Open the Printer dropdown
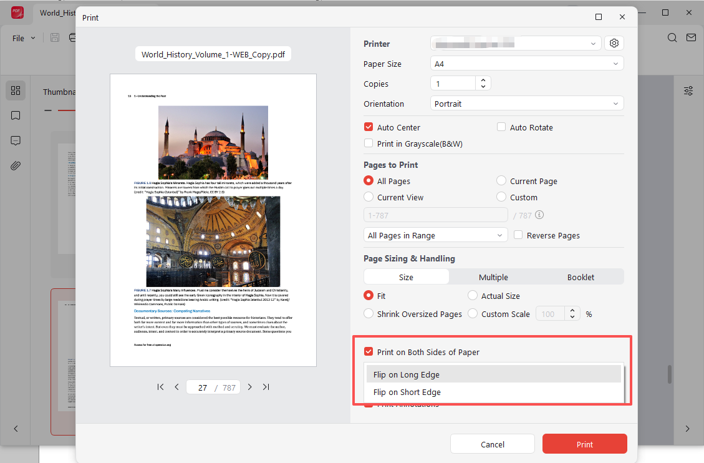Screen dimensions: 704x463 (515, 44)
